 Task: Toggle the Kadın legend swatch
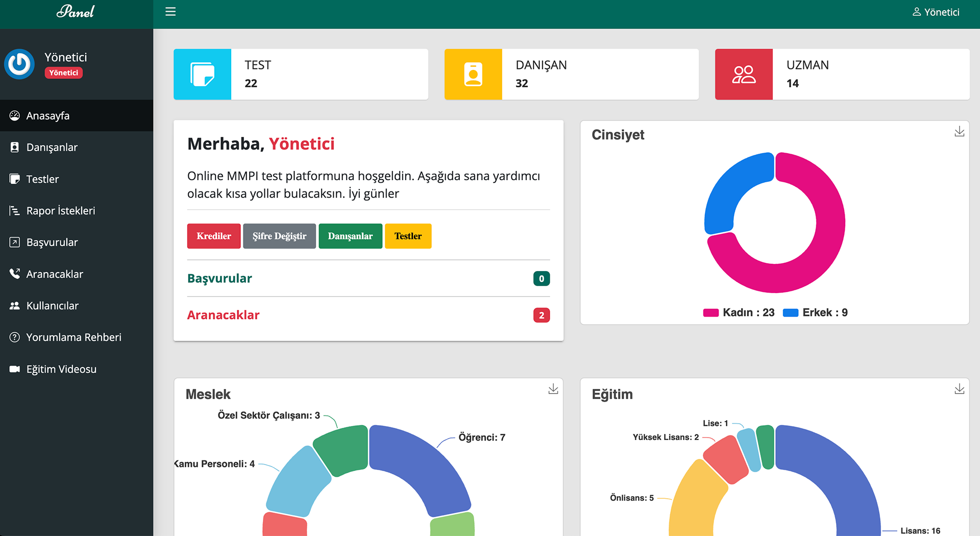(711, 313)
